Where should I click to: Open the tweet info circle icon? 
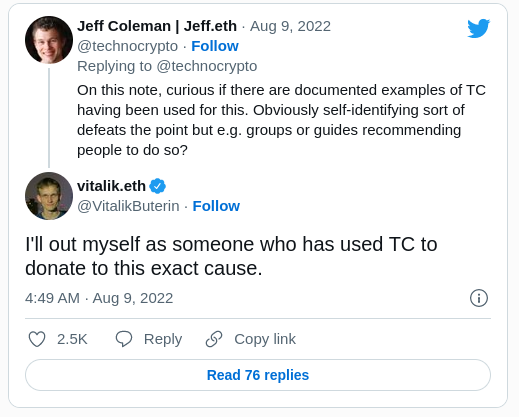click(x=479, y=298)
